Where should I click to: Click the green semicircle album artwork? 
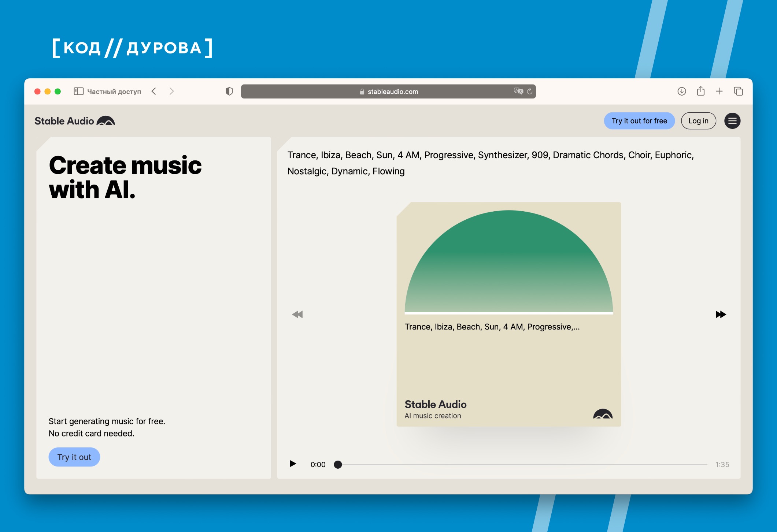click(x=508, y=261)
